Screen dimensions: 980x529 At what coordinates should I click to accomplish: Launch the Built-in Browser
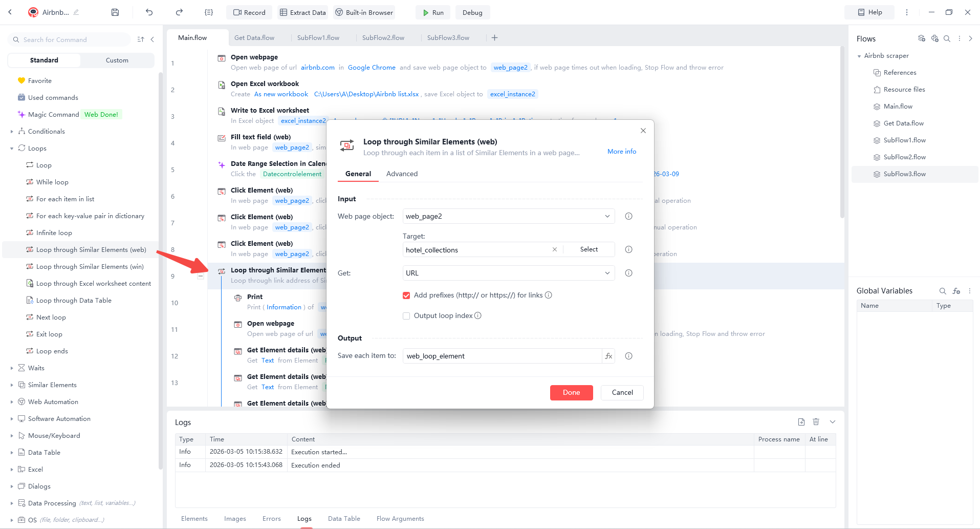pyautogui.click(x=363, y=12)
